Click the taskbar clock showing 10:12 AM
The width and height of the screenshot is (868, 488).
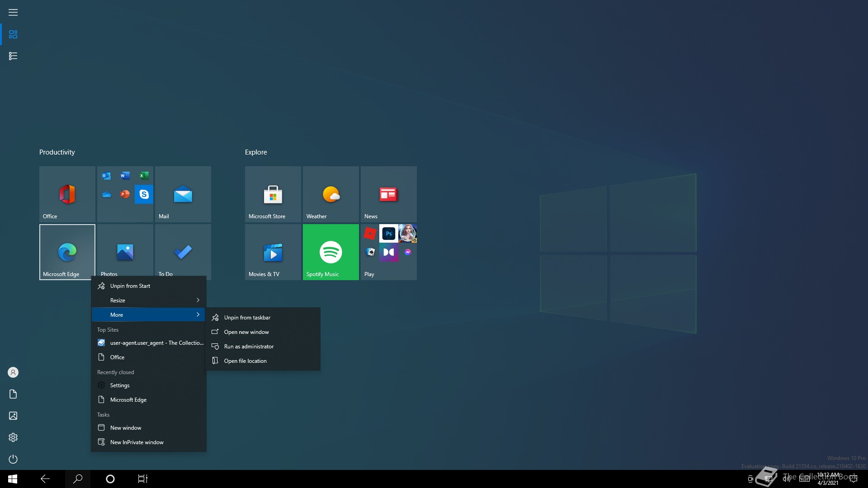point(828,479)
